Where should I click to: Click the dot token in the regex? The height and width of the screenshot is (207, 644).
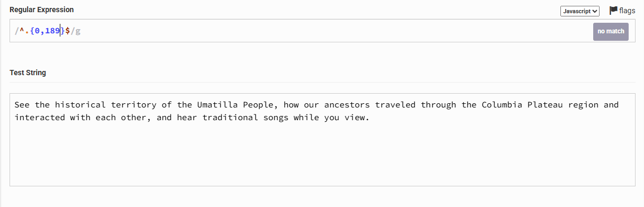tap(28, 31)
